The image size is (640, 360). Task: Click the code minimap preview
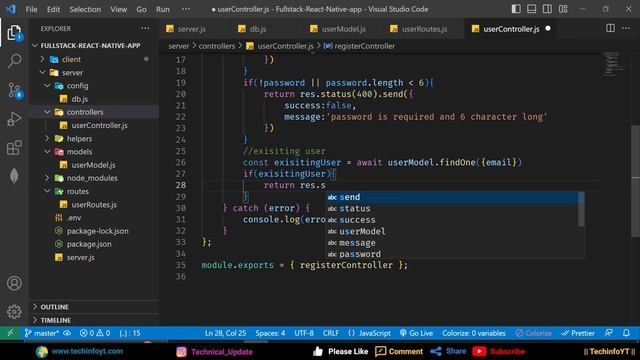tap(614, 64)
